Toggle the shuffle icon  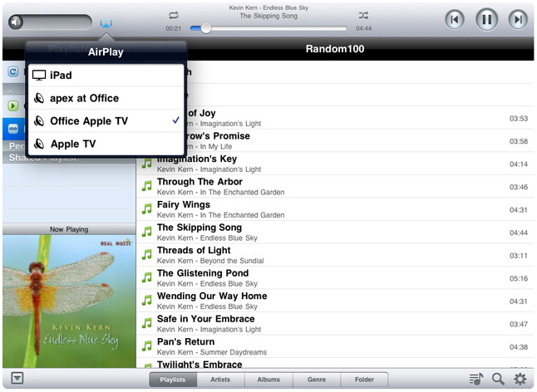point(363,15)
